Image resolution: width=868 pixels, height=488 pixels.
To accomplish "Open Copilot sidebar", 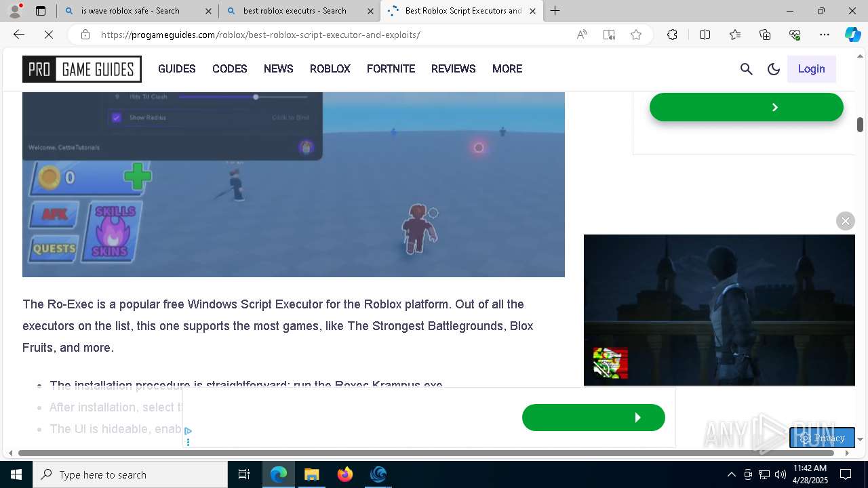I will (x=852, y=35).
